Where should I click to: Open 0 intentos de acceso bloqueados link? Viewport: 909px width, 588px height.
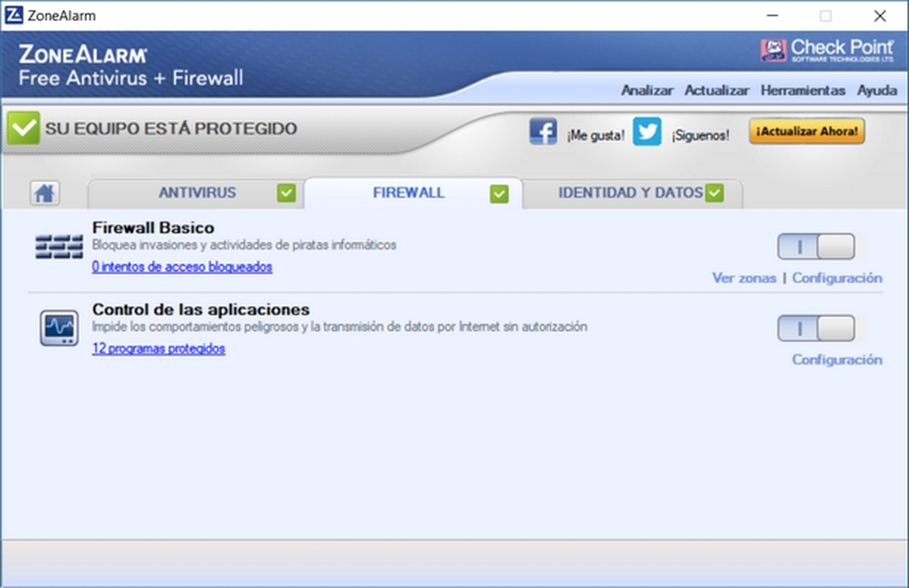pos(182,267)
